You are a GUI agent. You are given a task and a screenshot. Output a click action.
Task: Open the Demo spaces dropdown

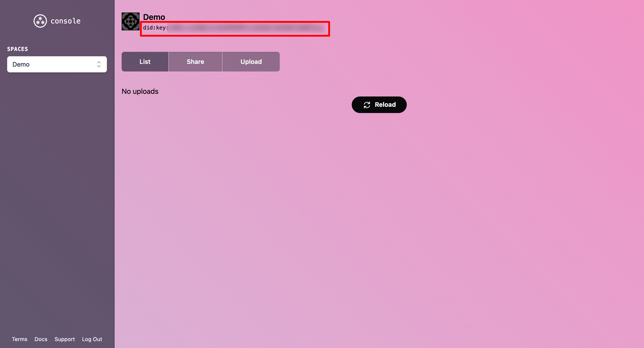[x=57, y=64]
